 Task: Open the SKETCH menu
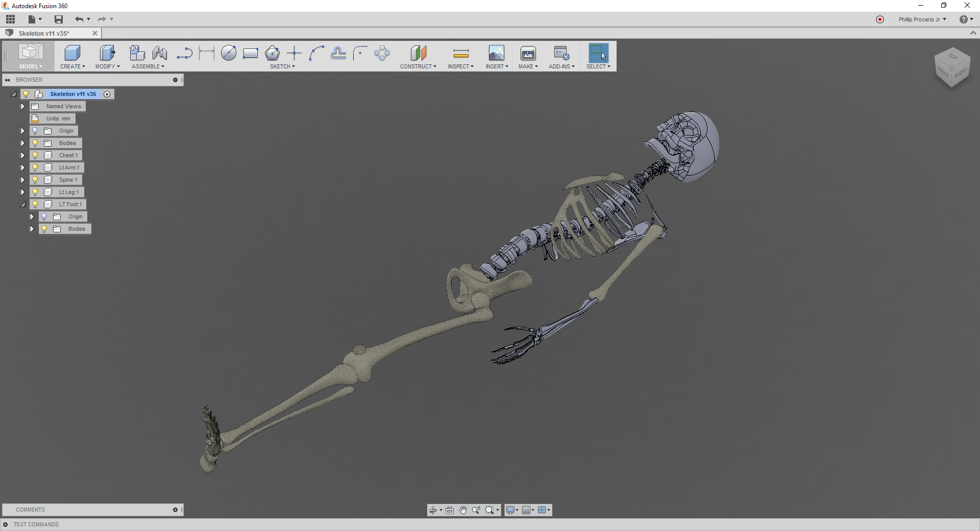[282, 66]
